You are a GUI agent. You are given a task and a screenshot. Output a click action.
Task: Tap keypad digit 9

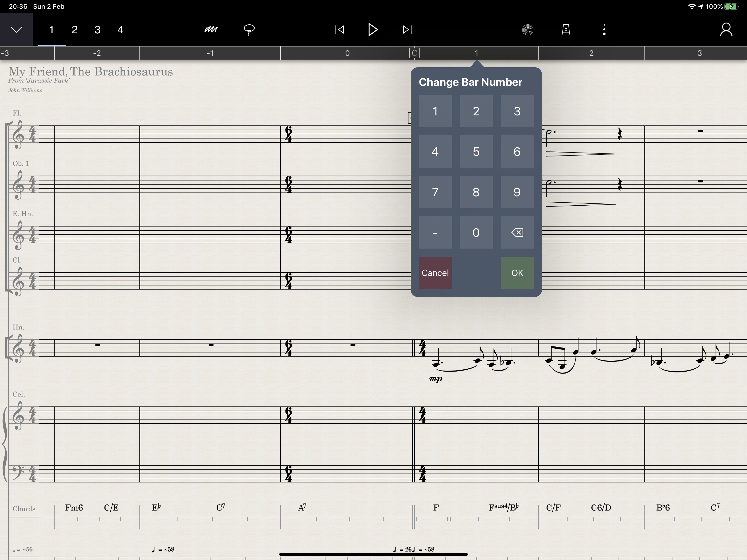pos(517,192)
